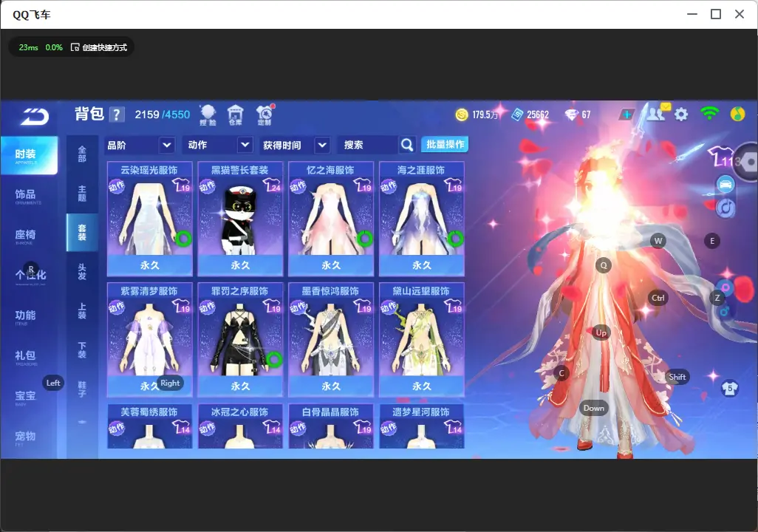Select the 罪罚之序服饰 outfit card
Screen dimensions: 758x532
240,339
